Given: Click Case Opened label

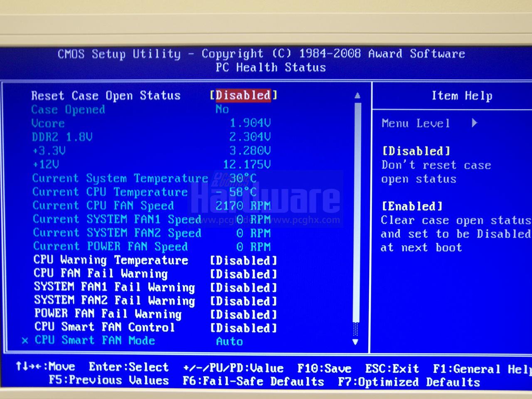Looking at the screenshot, I should 68,110.
